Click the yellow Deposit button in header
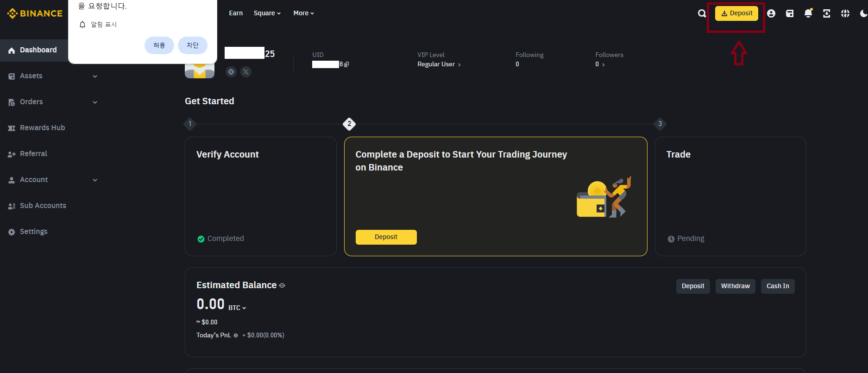 [x=736, y=13]
